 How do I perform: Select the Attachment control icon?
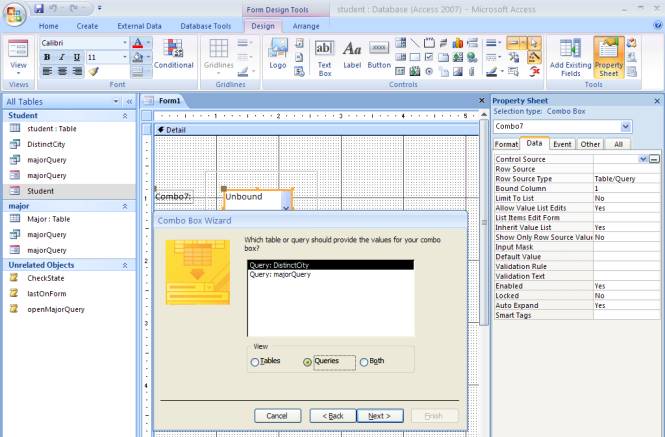coord(472,71)
